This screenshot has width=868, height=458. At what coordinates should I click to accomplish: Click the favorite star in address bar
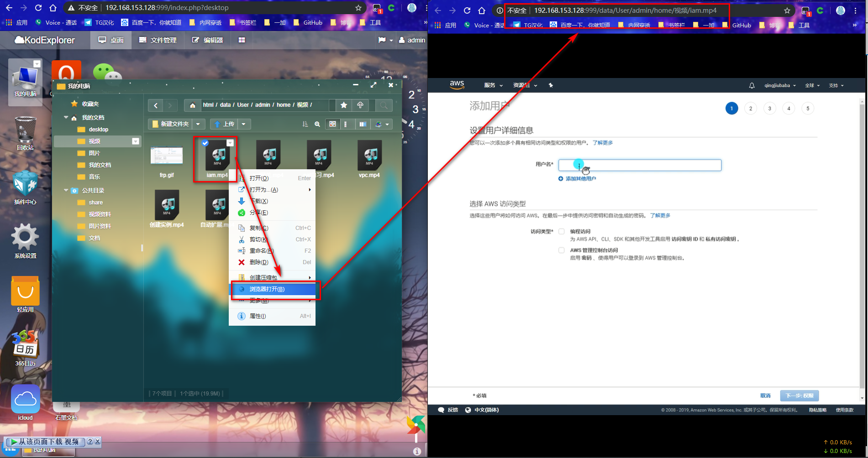click(344, 105)
